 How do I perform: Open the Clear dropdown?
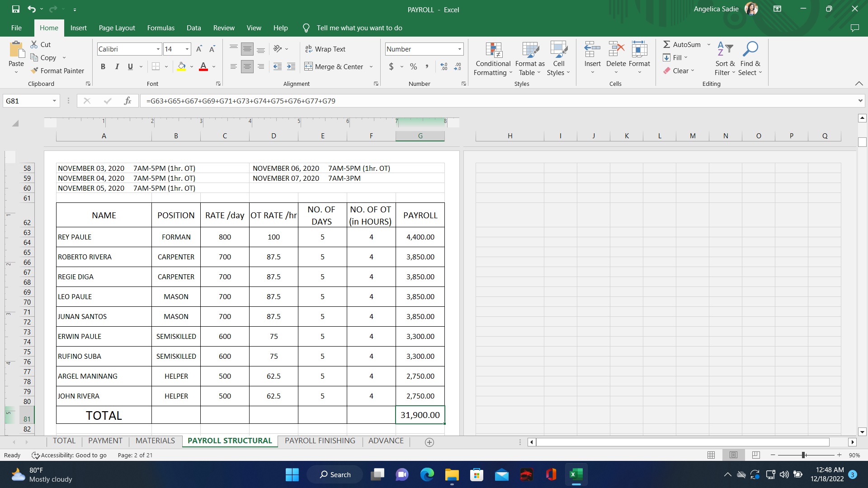coord(679,70)
